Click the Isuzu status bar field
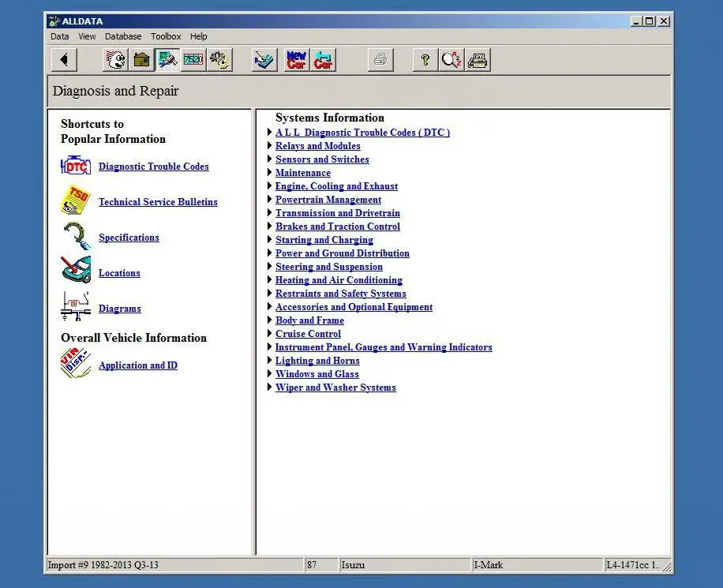Screen dimensions: 723x588 (x=405, y=565)
